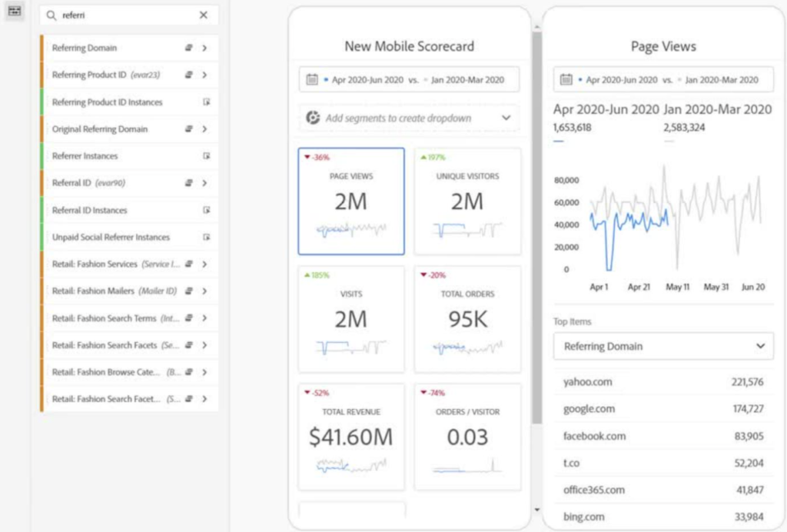Open the Add segments dropdown chevron
The height and width of the screenshot is (532, 787).
(506, 118)
